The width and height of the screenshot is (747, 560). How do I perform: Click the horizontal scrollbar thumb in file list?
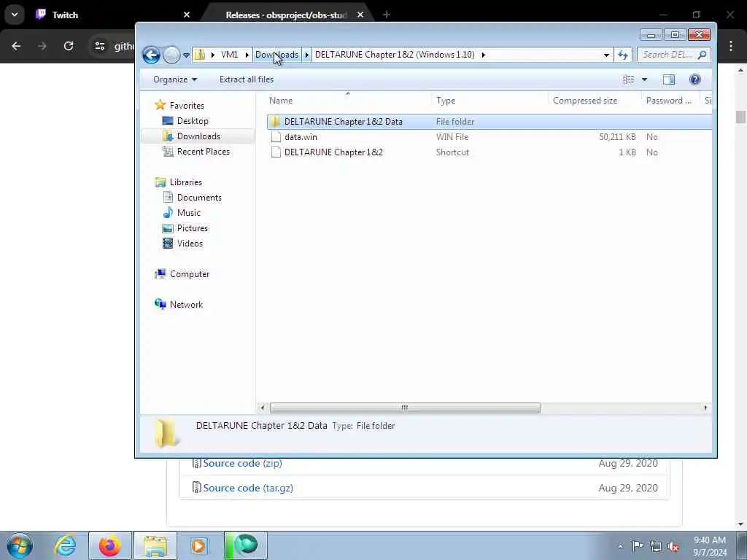(x=405, y=408)
